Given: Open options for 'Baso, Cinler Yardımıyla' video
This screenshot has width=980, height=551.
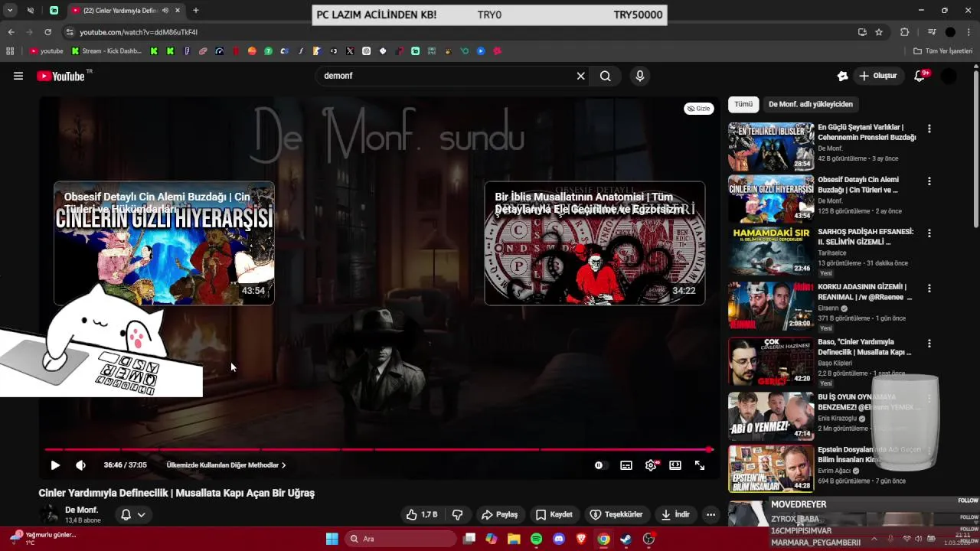Looking at the screenshot, I should pos(929,344).
